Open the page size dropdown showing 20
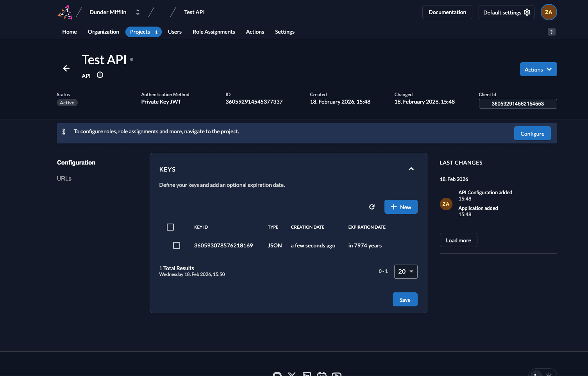 point(406,272)
